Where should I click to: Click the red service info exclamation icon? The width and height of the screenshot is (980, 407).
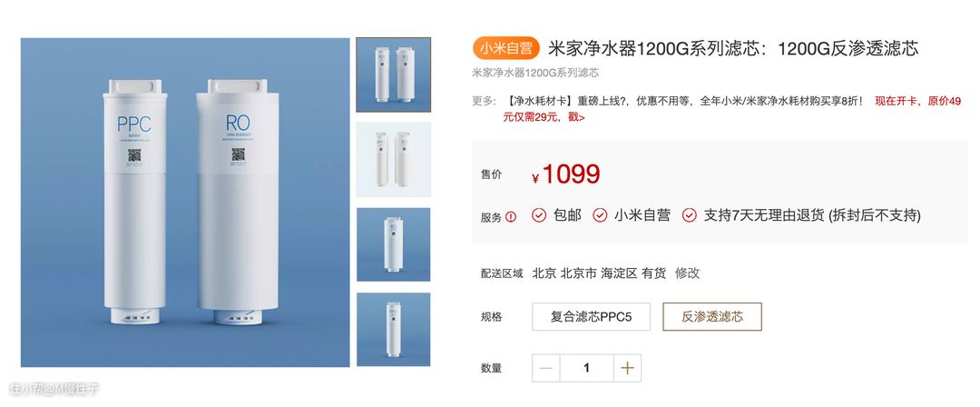pos(511,217)
